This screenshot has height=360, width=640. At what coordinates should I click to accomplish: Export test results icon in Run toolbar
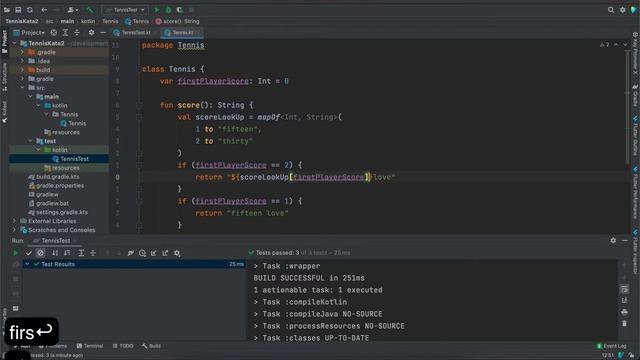click(x=165, y=253)
